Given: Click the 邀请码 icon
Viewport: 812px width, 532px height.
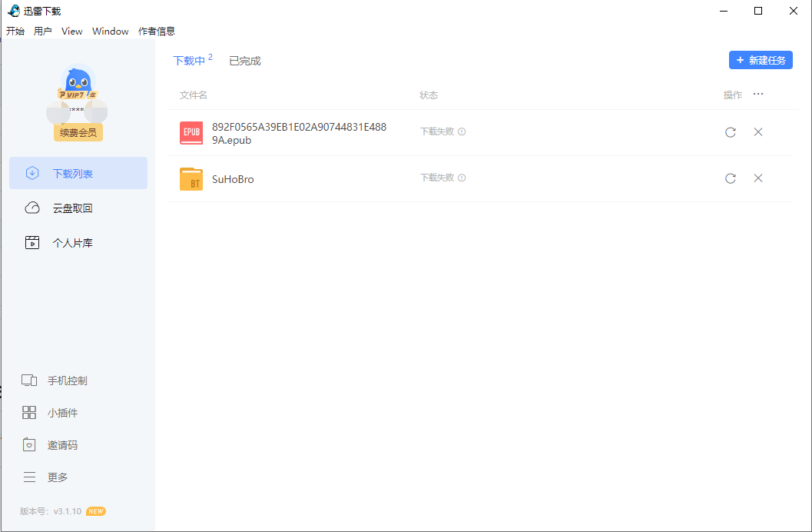Looking at the screenshot, I should coord(29,445).
